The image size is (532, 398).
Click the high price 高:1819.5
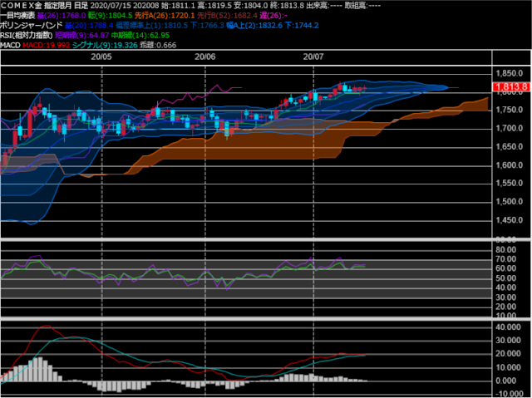click(x=214, y=6)
